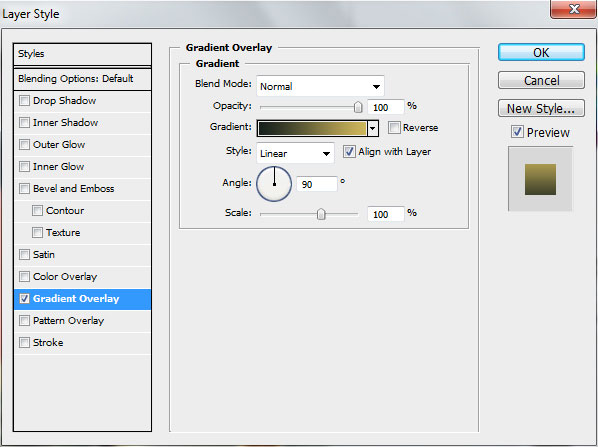Image resolution: width=598 pixels, height=447 pixels.
Task: Click the OK button
Action: (541, 52)
